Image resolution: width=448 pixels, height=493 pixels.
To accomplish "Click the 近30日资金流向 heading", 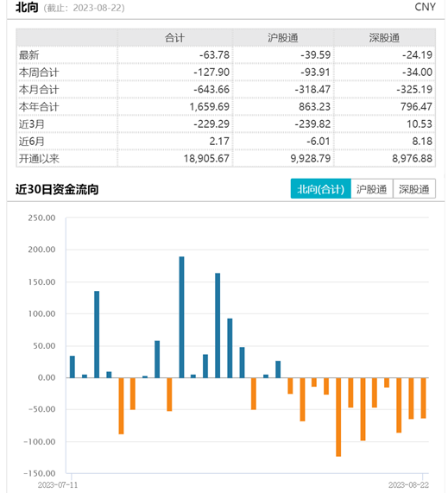I will (57, 190).
